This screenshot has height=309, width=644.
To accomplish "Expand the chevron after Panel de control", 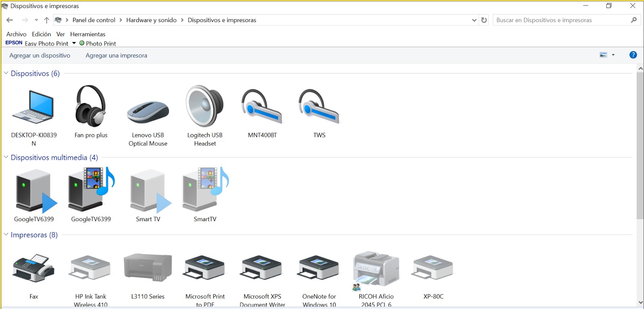I will click(121, 20).
